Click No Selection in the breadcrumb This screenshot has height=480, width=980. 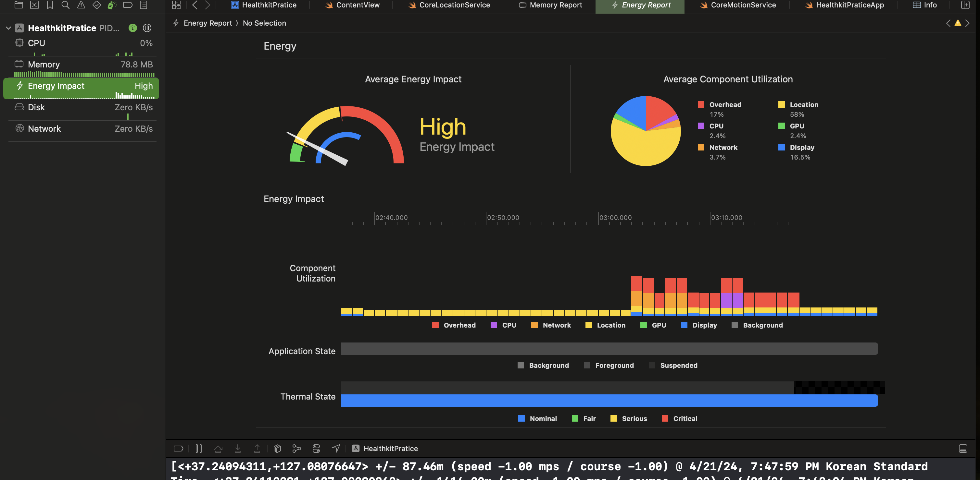tap(264, 23)
